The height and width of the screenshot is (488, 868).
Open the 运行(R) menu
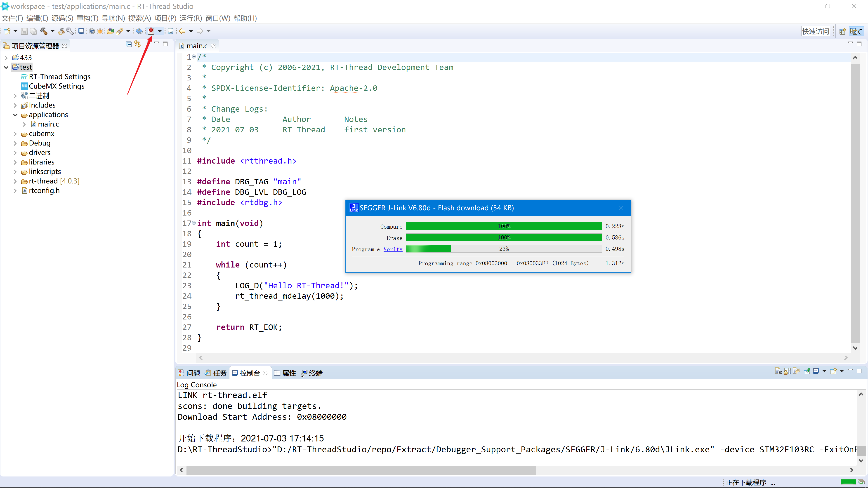(191, 18)
